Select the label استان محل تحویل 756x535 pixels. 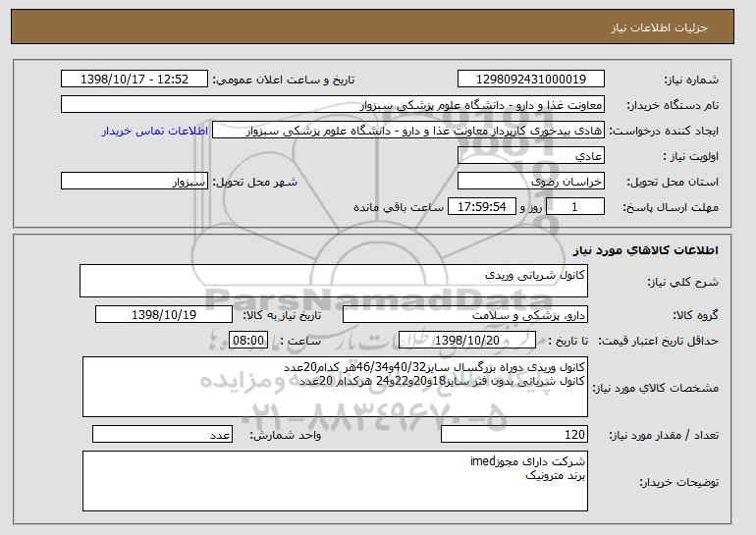click(673, 182)
